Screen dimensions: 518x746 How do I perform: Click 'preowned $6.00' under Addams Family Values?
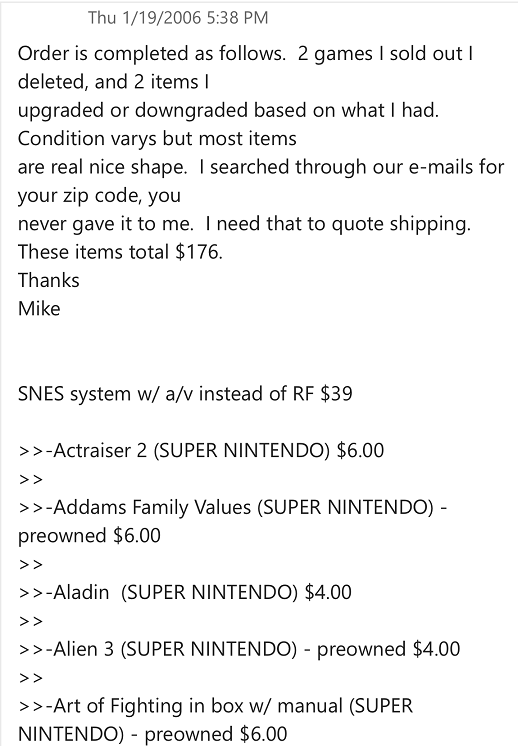(89, 536)
